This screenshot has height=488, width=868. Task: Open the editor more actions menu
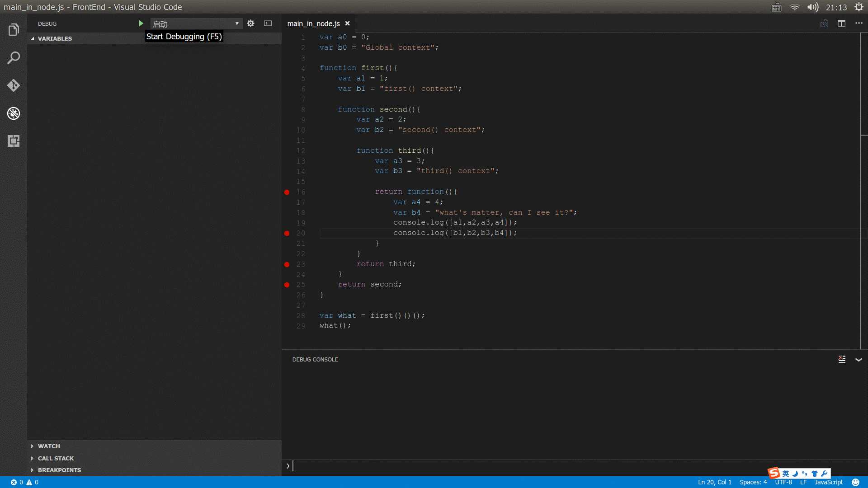859,23
